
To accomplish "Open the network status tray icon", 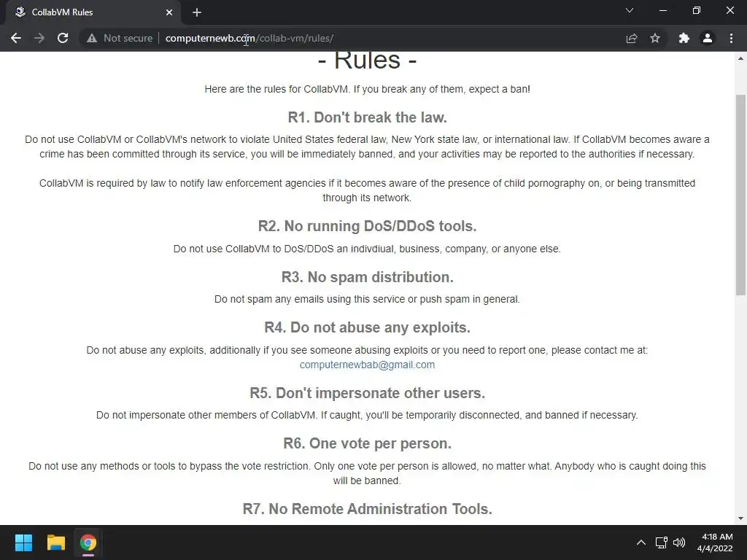I will pos(661,542).
